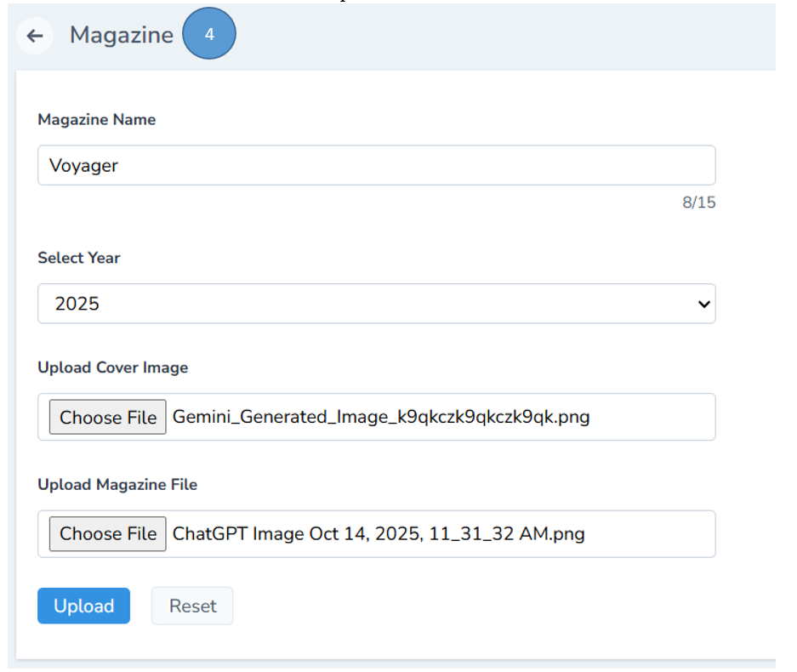Click the step 4 badge indicator
The width and height of the screenshot is (797, 672).
(208, 32)
